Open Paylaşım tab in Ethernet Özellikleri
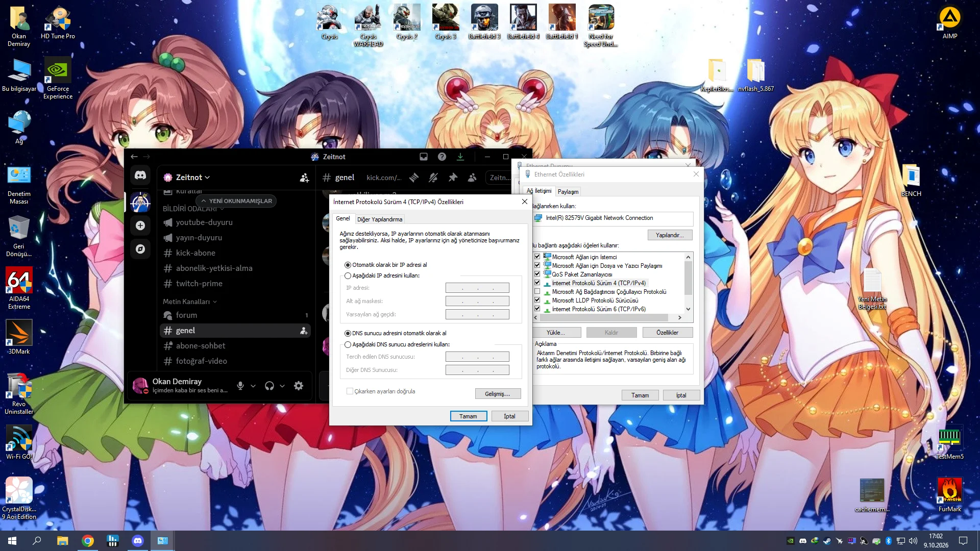Image resolution: width=980 pixels, height=551 pixels. [568, 192]
